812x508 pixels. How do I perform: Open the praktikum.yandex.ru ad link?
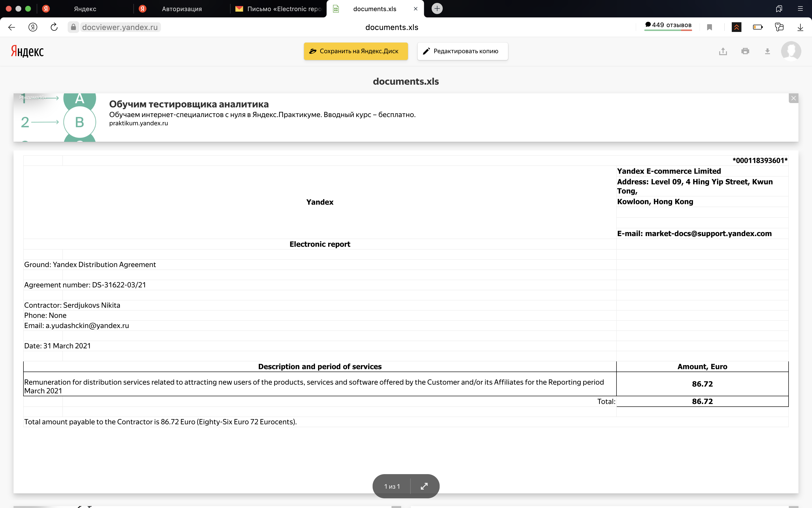(x=138, y=123)
